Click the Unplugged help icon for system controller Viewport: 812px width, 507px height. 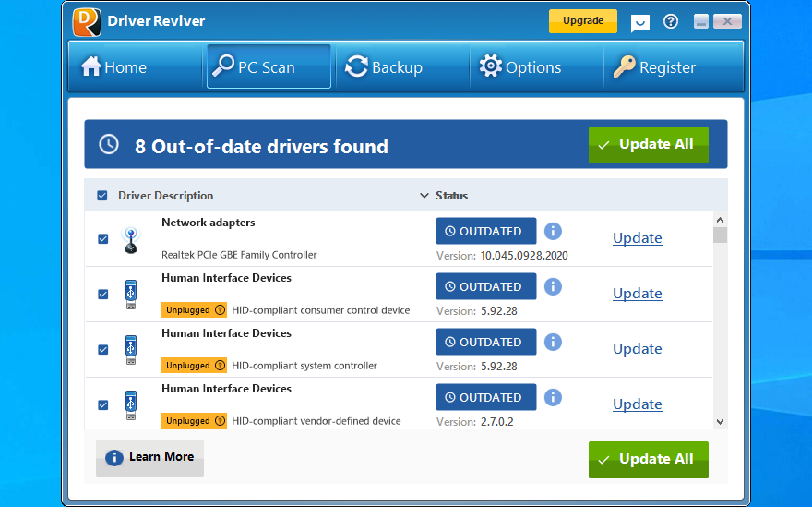(220, 366)
